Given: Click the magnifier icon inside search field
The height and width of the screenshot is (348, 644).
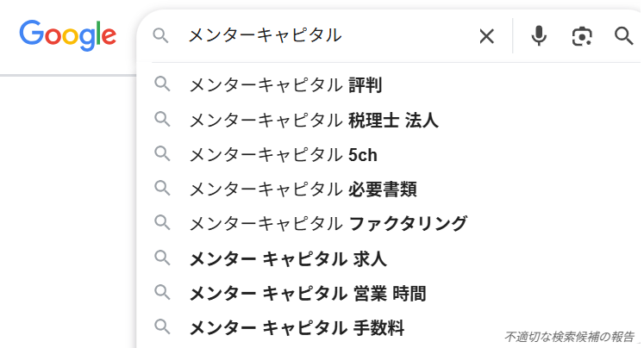Looking at the screenshot, I should (160, 35).
